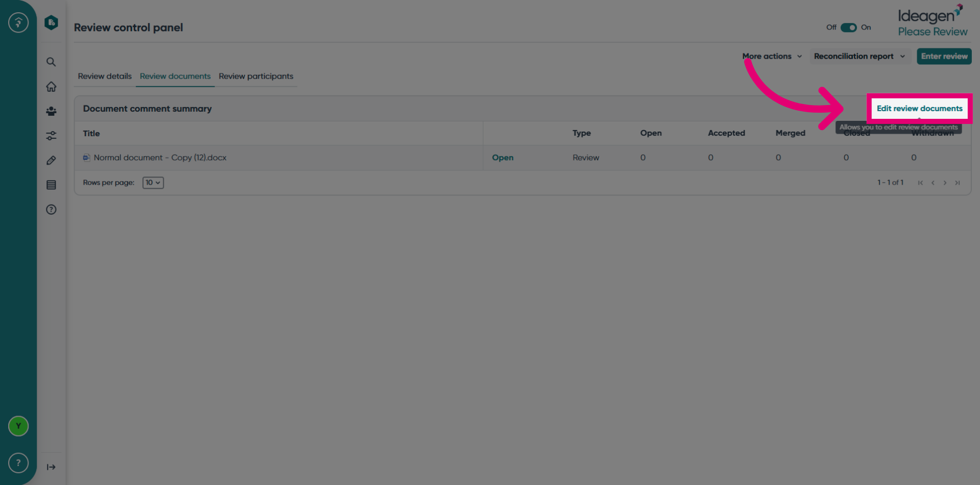The width and height of the screenshot is (980, 485).
Task: Switch to Review details tab
Action: click(105, 76)
